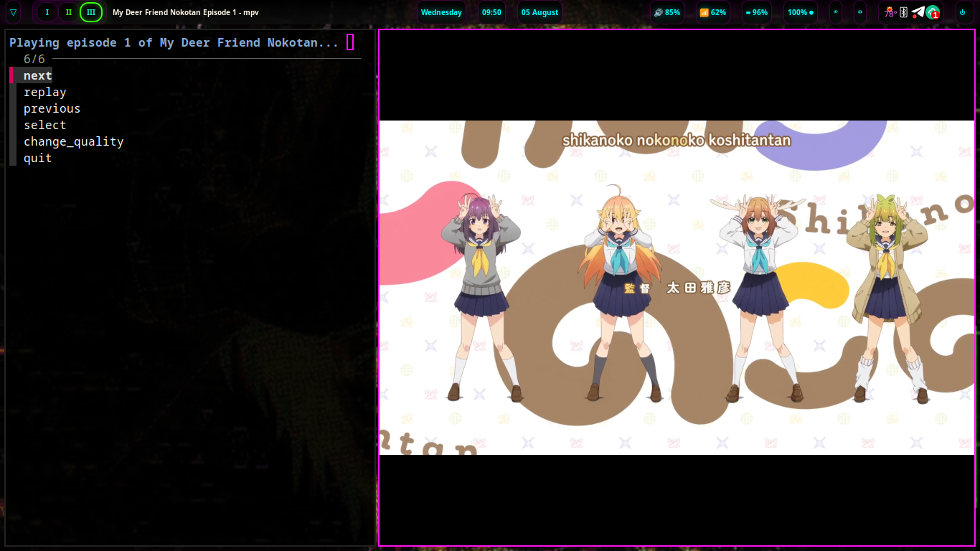Click the volume 85% indicator
The height and width of the screenshot is (551, 980).
pos(667,12)
